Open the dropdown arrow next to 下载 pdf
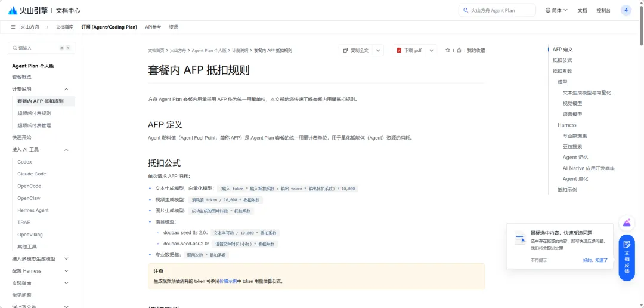Viewport: 644px width, 308px height. (431, 50)
